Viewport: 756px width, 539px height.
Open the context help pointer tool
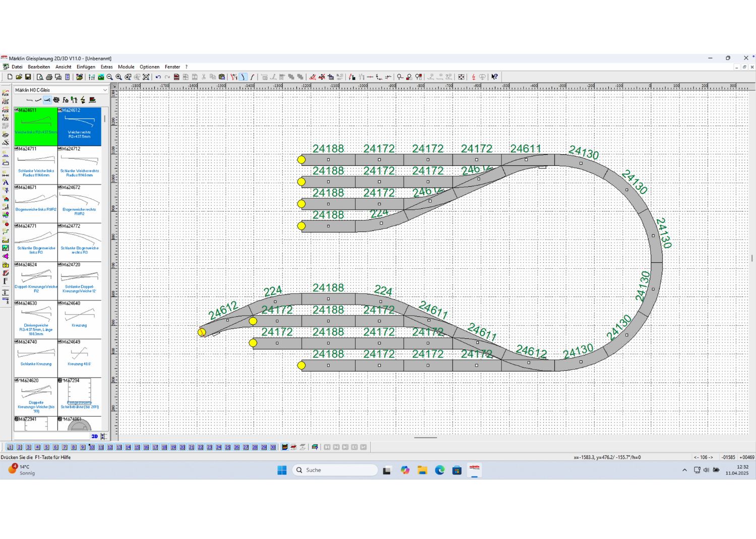494,77
